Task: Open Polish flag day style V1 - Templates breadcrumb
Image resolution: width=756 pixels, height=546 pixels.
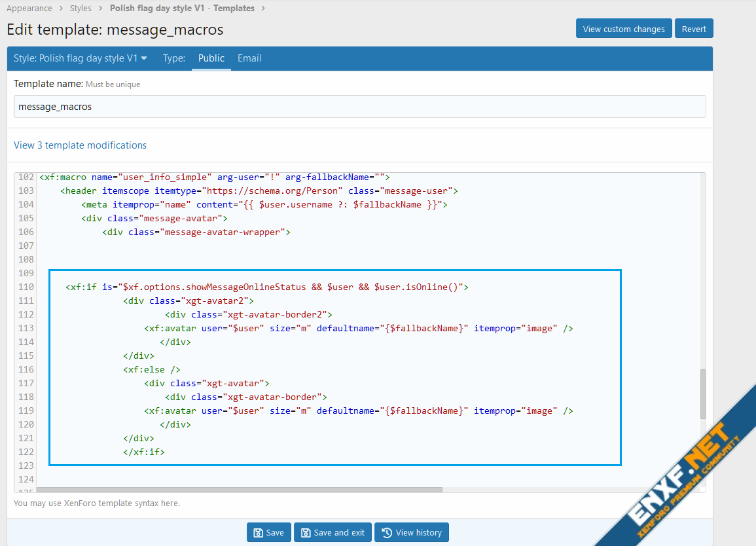Action: pyautogui.click(x=182, y=9)
